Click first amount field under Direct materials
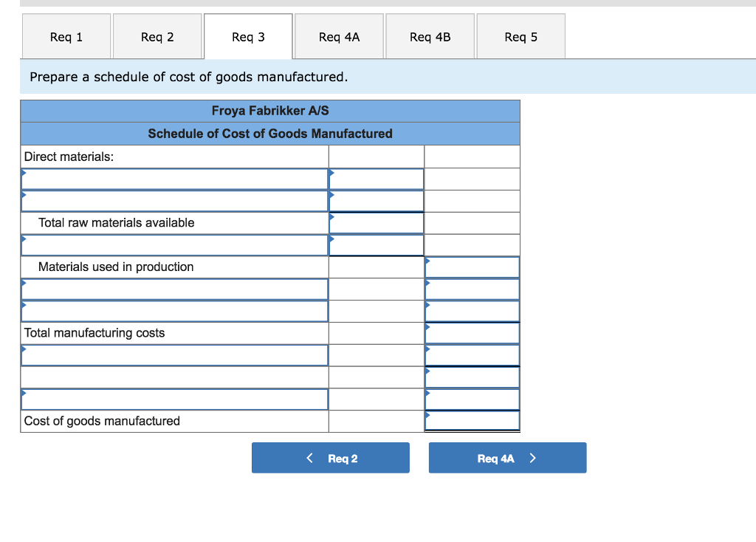Image resolution: width=756 pixels, height=542 pixels. pyautogui.click(x=376, y=179)
